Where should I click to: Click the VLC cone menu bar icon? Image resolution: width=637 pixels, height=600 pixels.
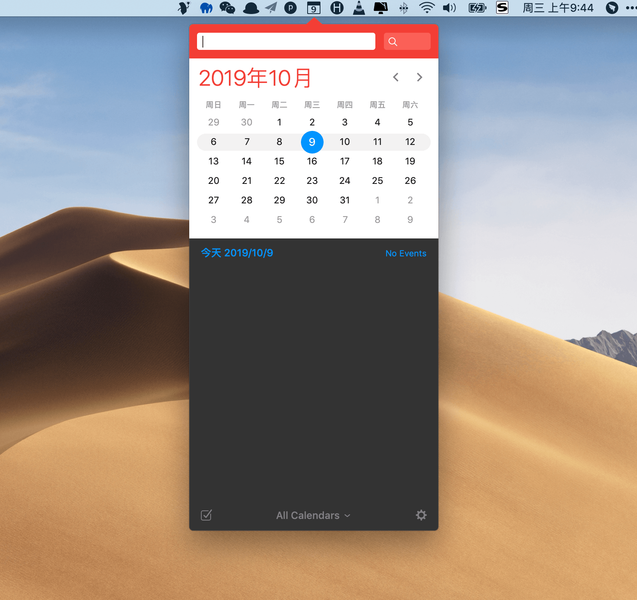coord(359,8)
